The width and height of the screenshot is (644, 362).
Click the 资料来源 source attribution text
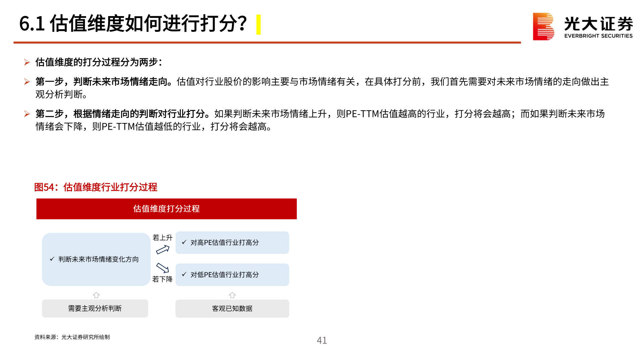click(73, 338)
